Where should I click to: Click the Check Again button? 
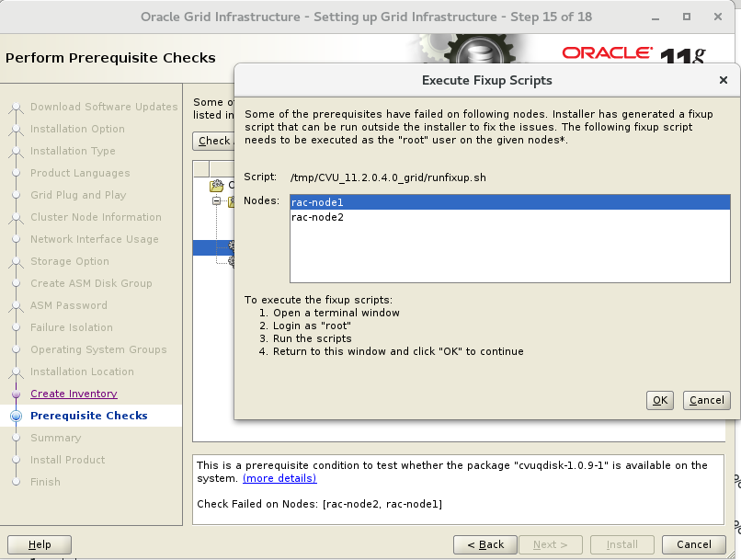(213, 141)
